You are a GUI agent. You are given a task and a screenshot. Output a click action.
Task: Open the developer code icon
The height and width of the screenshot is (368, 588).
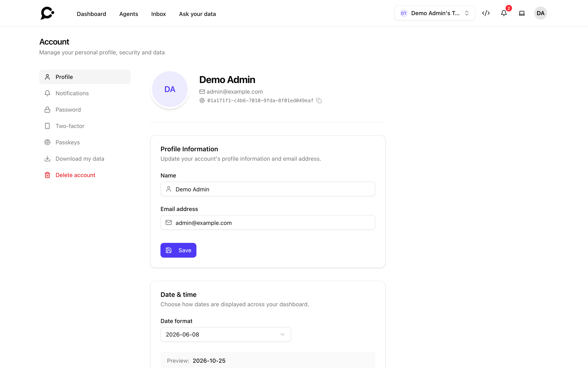(486, 13)
